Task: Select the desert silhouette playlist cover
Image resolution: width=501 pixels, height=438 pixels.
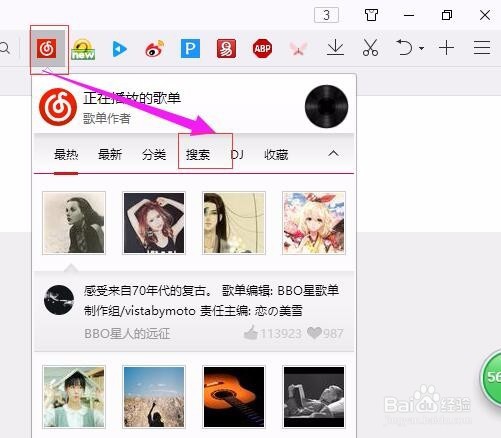Action: pos(154,397)
